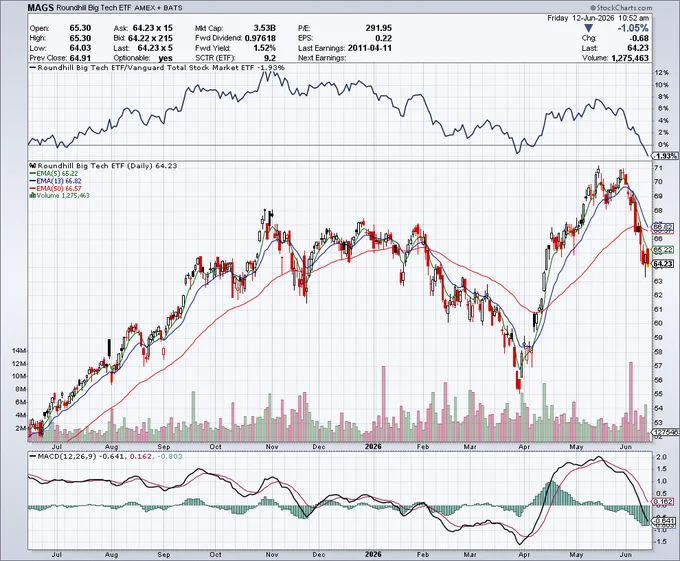Click the Chg value -0.68
The width and height of the screenshot is (680, 561).
[639, 38]
